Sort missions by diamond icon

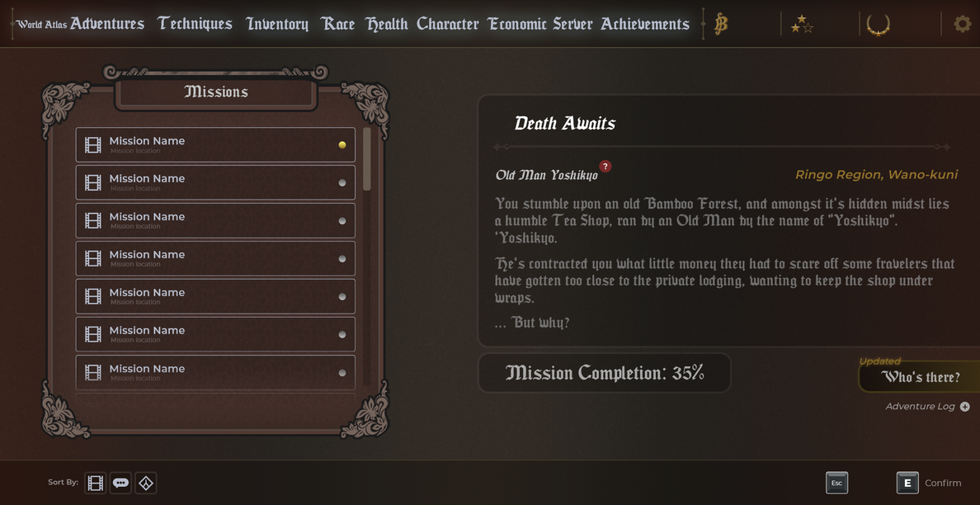point(146,483)
